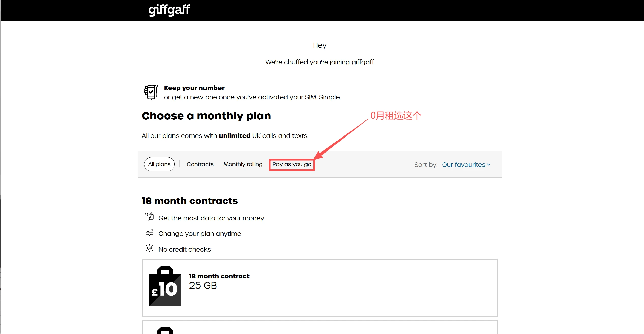Choose the Pay as you go tab
Image resolution: width=644 pixels, height=334 pixels.
coord(292,164)
